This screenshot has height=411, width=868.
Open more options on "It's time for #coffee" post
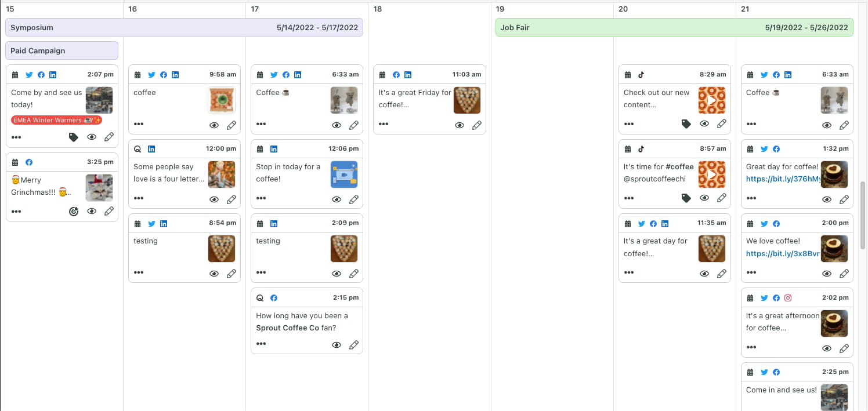(629, 198)
